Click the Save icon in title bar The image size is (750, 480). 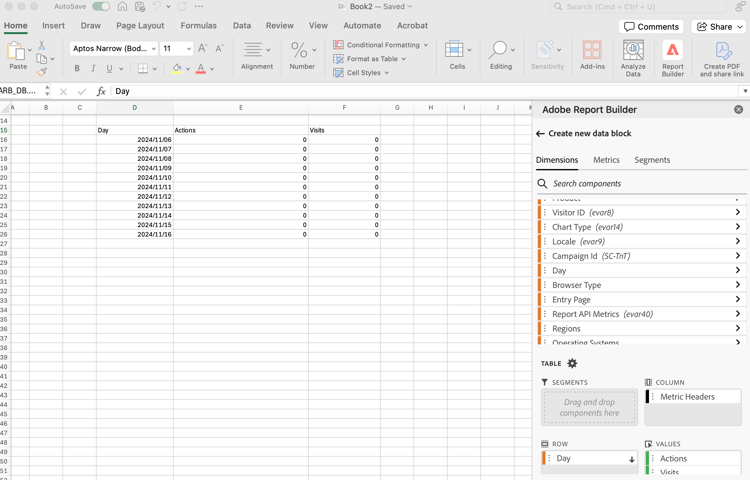[x=140, y=7]
